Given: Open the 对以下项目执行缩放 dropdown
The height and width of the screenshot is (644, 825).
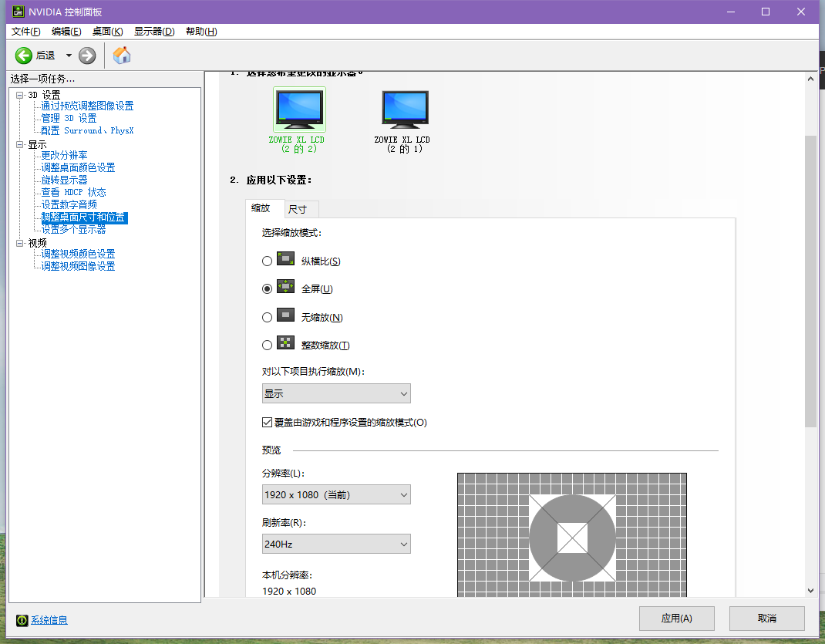Looking at the screenshot, I should 336,393.
